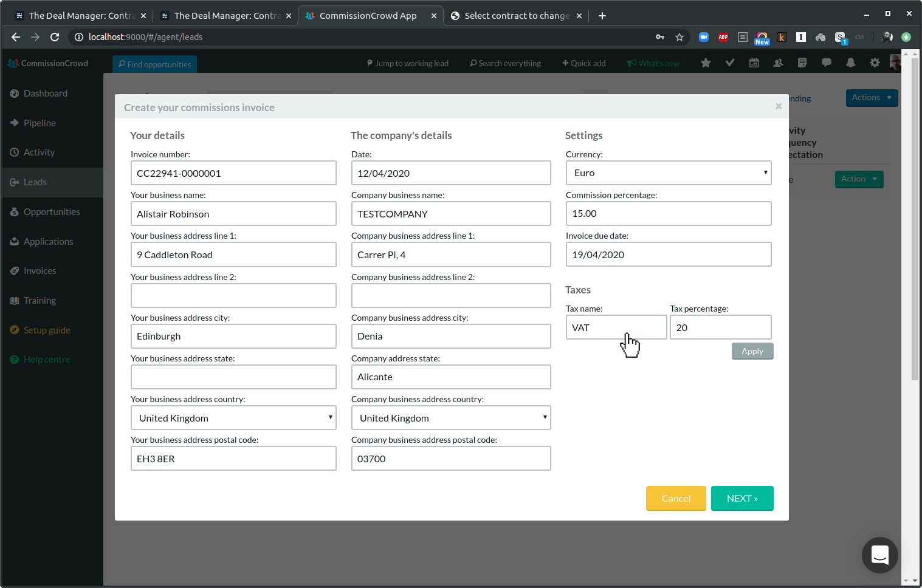Open the settings gear in the app header
This screenshot has width=922, height=588.
(x=875, y=63)
